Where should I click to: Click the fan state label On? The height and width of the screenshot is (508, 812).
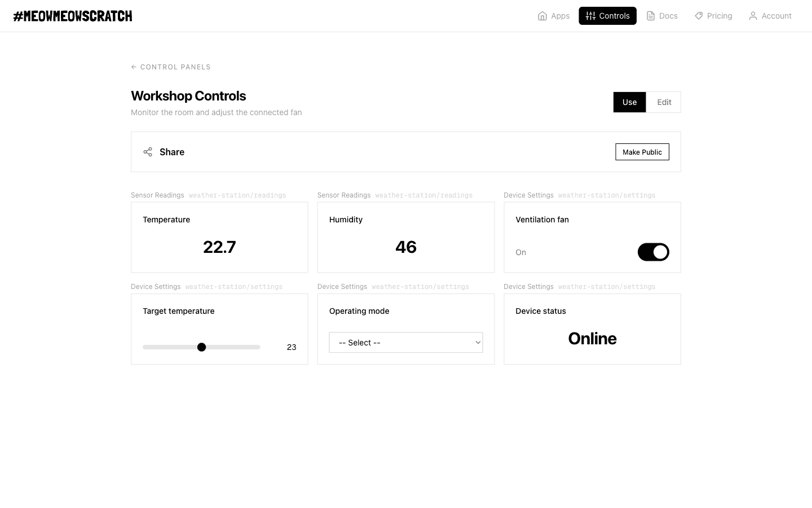520,252
